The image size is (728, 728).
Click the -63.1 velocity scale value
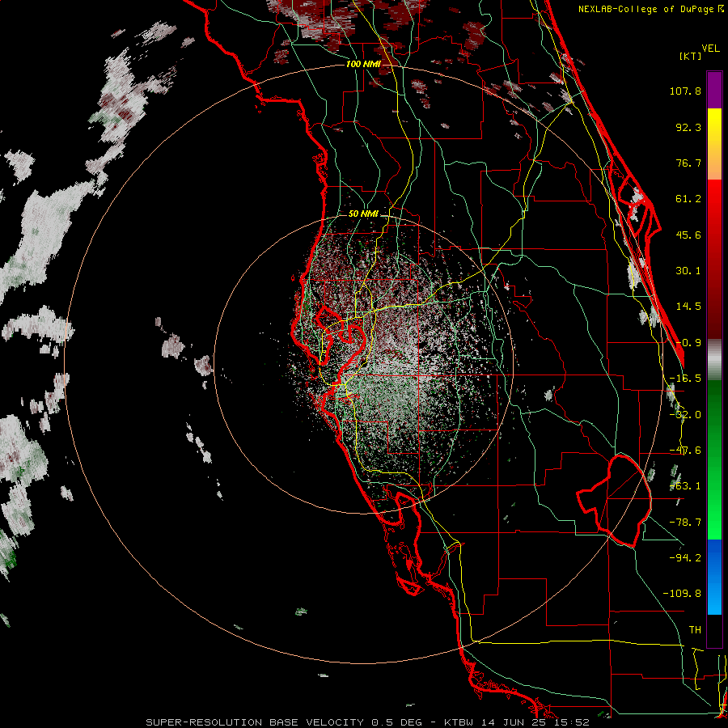pos(685,486)
